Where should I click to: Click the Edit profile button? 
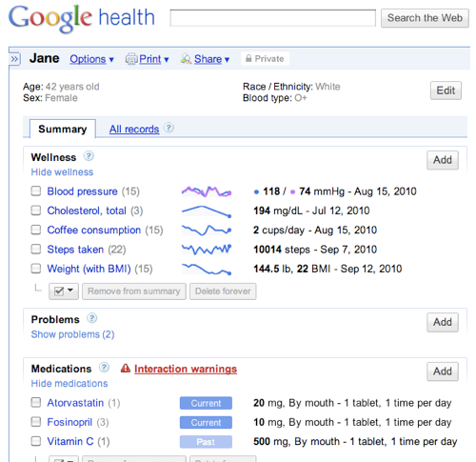point(446,90)
